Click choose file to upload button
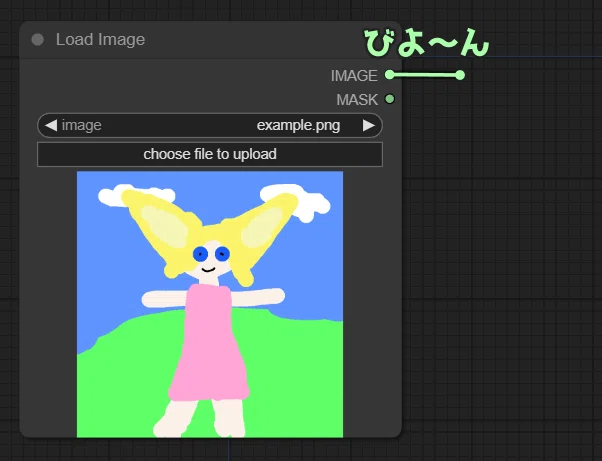Screen dimensions: 602x461 pyautogui.click(x=210, y=154)
